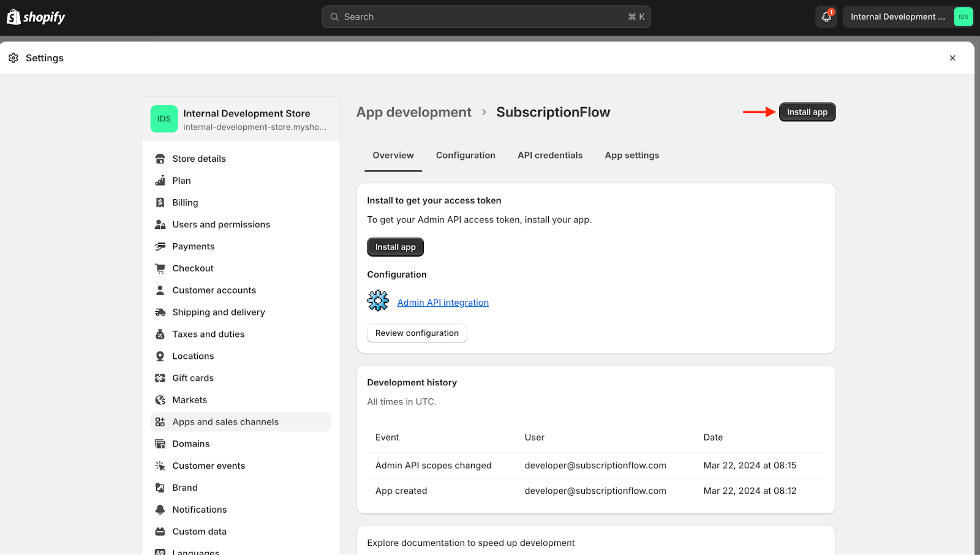Viewport: 980px width, 555px height.
Task: Open Taxes and duties
Action: pos(241,334)
